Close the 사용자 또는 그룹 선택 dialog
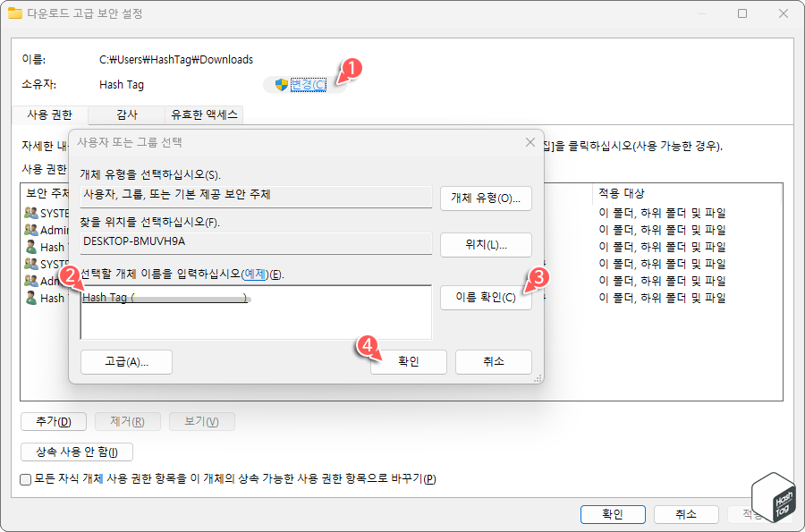 (x=530, y=141)
